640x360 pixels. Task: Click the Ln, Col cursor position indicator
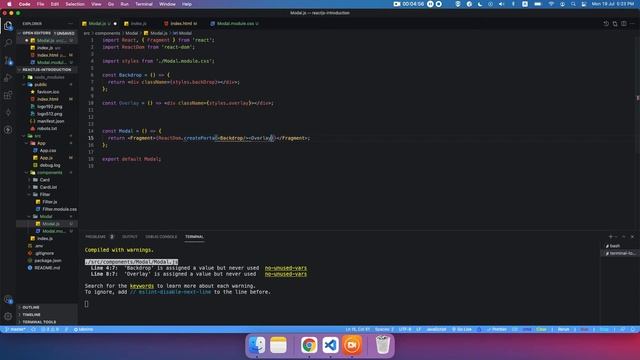click(x=358, y=329)
